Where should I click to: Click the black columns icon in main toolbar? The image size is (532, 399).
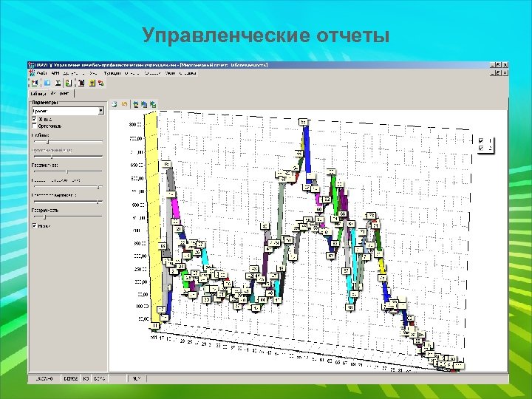(81, 83)
